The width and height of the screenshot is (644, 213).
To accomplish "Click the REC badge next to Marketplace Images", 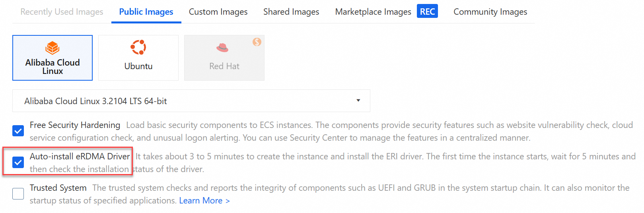I will click(x=427, y=12).
